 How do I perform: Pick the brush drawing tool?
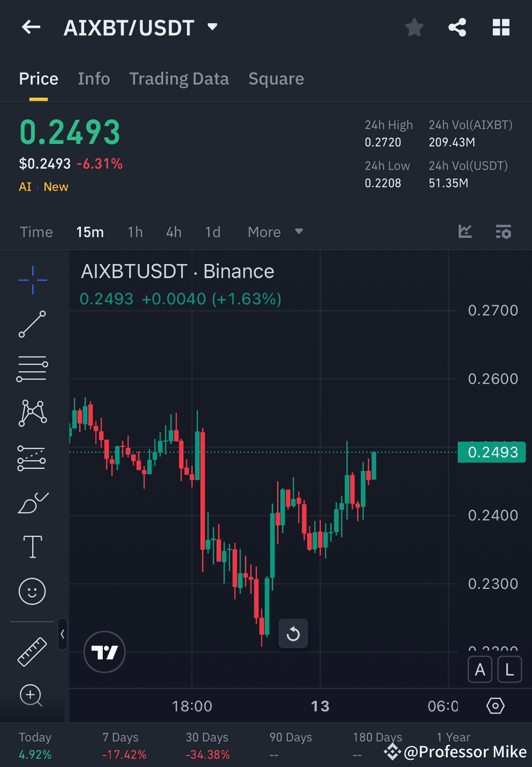[31, 502]
